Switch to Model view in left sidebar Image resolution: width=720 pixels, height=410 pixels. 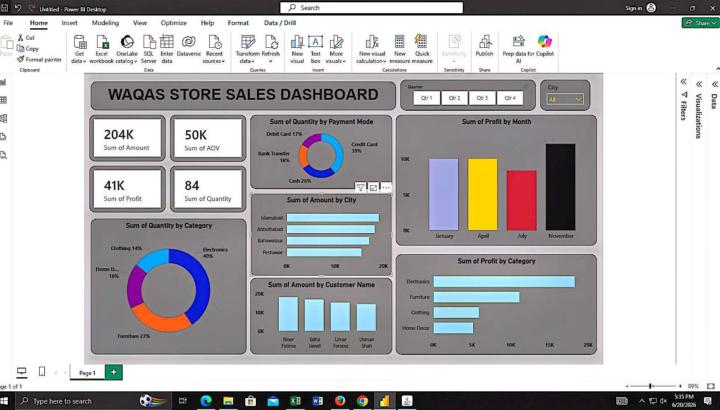[4, 118]
